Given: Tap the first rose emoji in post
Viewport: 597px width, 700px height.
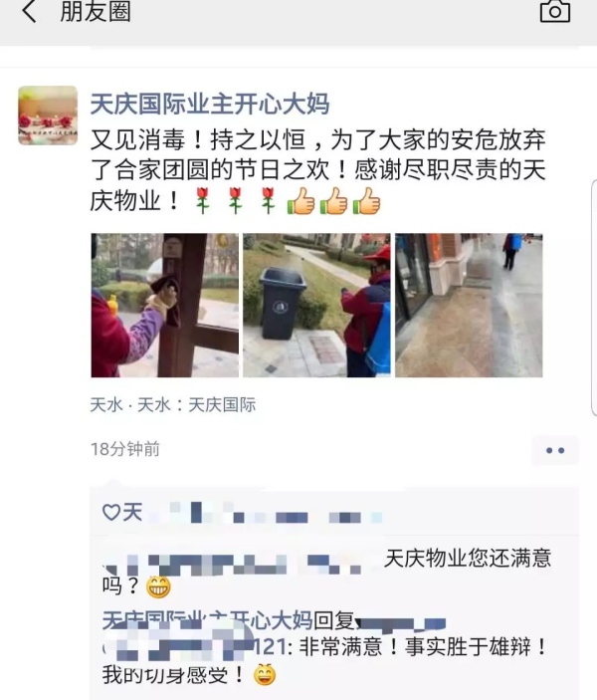Looking at the screenshot, I should [203, 200].
